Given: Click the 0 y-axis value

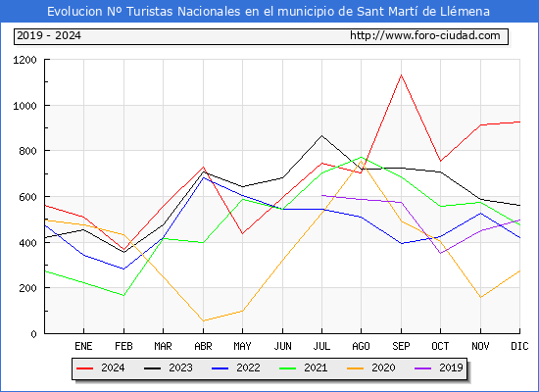Looking at the screenshot, I should pyautogui.click(x=33, y=334).
